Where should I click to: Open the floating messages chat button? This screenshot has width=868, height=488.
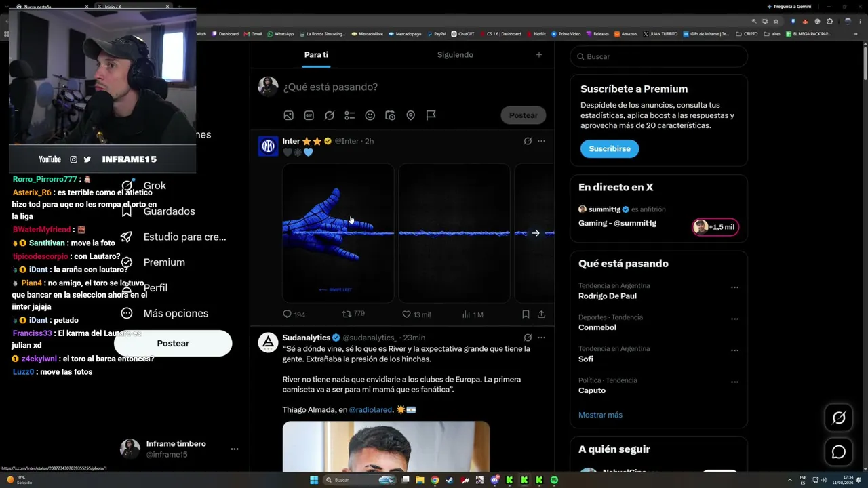click(x=839, y=452)
